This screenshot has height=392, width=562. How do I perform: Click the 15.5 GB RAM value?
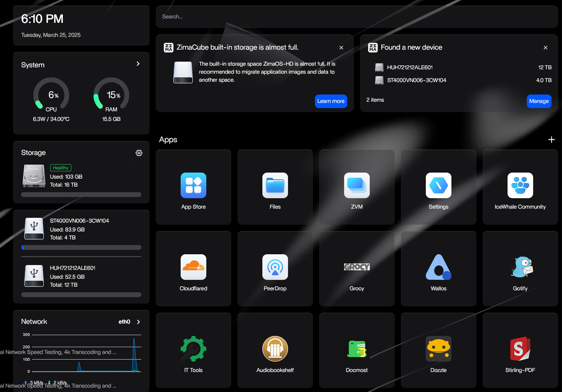(111, 119)
